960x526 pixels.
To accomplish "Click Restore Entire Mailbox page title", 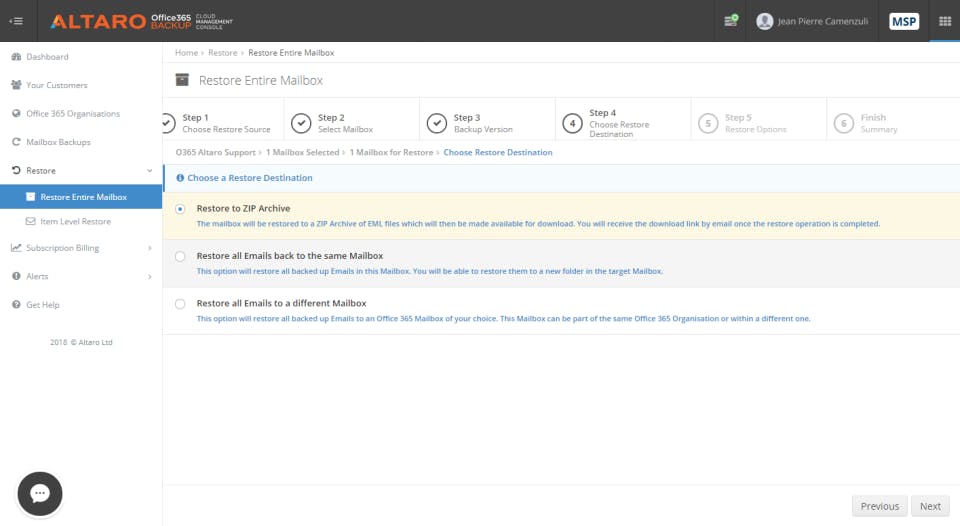I will point(261,80).
